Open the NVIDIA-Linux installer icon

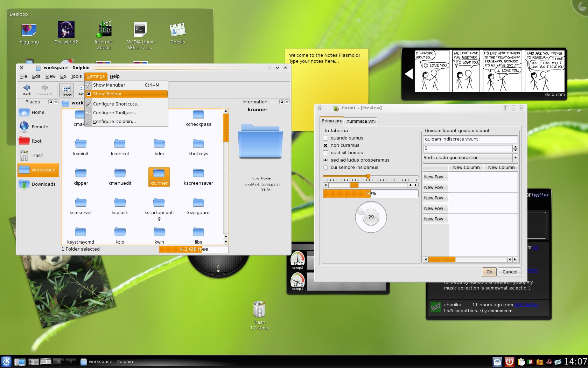(x=140, y=35)
